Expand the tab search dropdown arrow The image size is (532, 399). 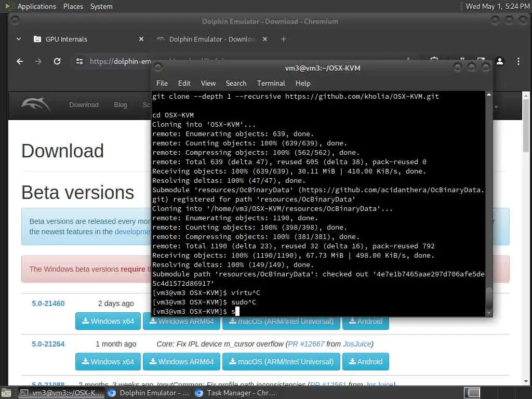click(19, 39)
